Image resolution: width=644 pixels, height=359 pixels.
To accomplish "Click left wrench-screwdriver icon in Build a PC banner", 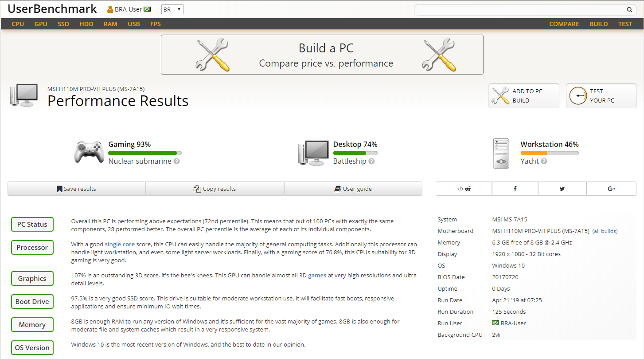I will pos(212,55).
